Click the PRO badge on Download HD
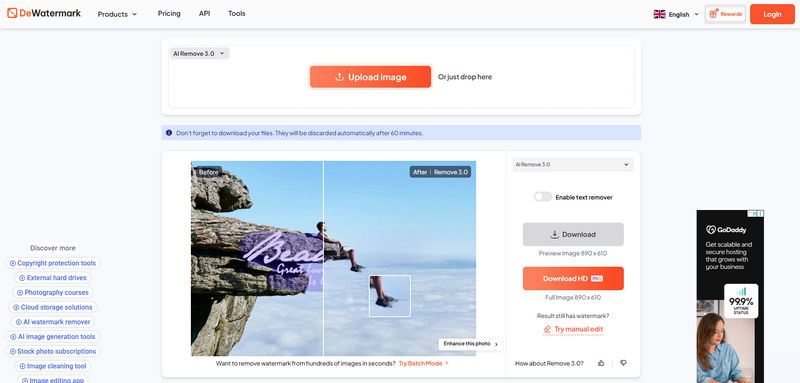The height and width of the screenshot is (383, 800). point(597,278)
